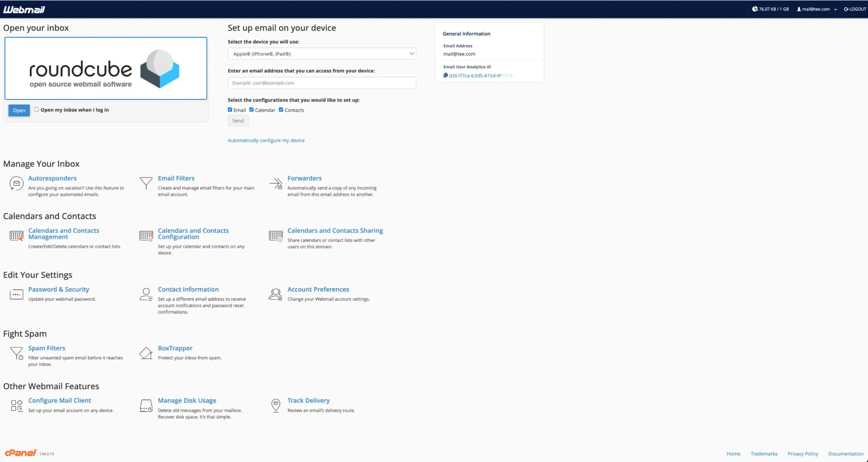Open Calendars and Contacts Sharing link
Screen dimensions: 868x462
tap(335, 230)
